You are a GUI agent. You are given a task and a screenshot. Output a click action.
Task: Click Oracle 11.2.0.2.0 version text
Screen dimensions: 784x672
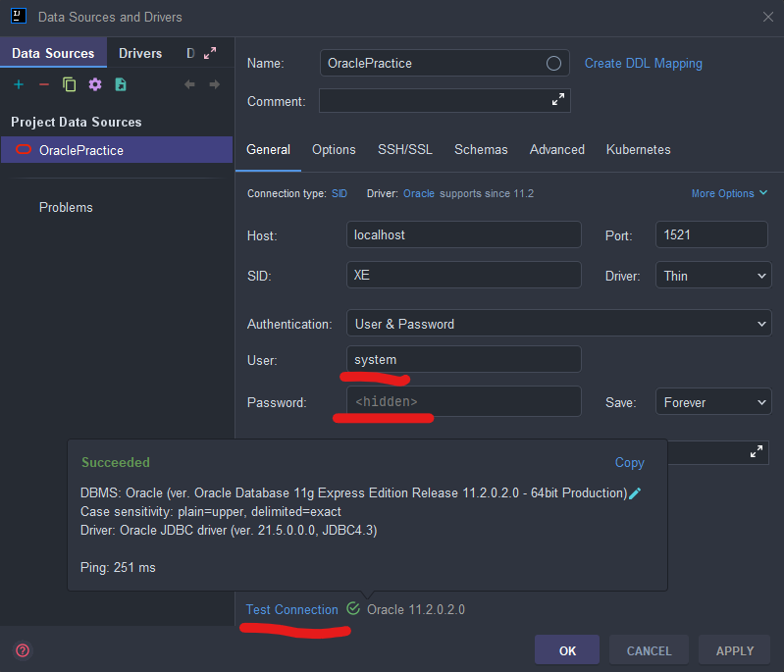[416, 609]
